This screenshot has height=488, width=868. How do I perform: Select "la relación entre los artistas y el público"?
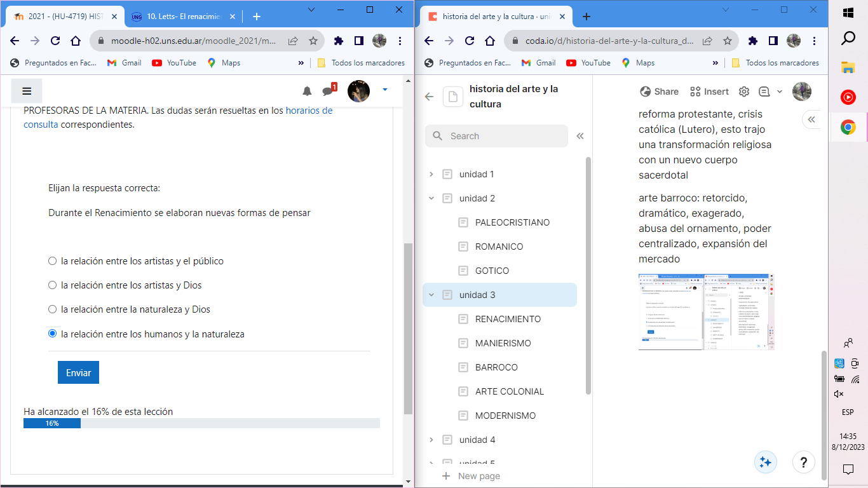pyautogui.click(x=53, y=261)
